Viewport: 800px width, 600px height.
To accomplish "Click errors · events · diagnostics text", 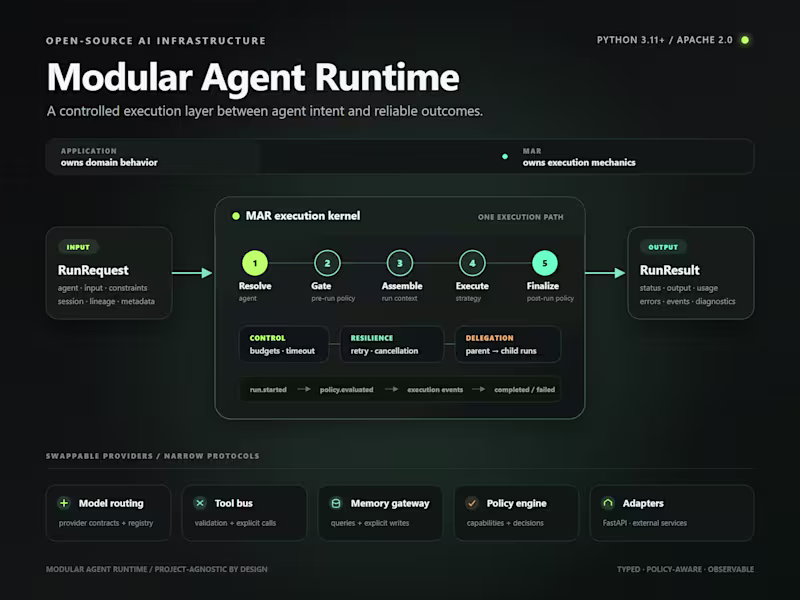I will [x=687, y=302].
